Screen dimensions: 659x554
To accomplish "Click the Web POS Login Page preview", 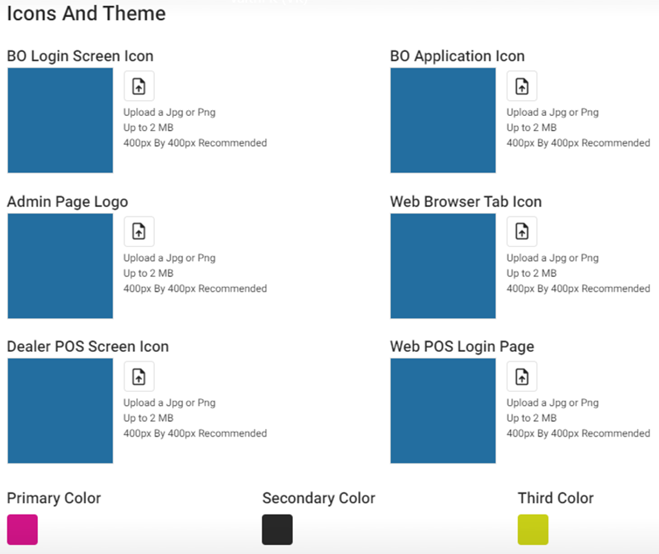I will click(x=442, y=410).
